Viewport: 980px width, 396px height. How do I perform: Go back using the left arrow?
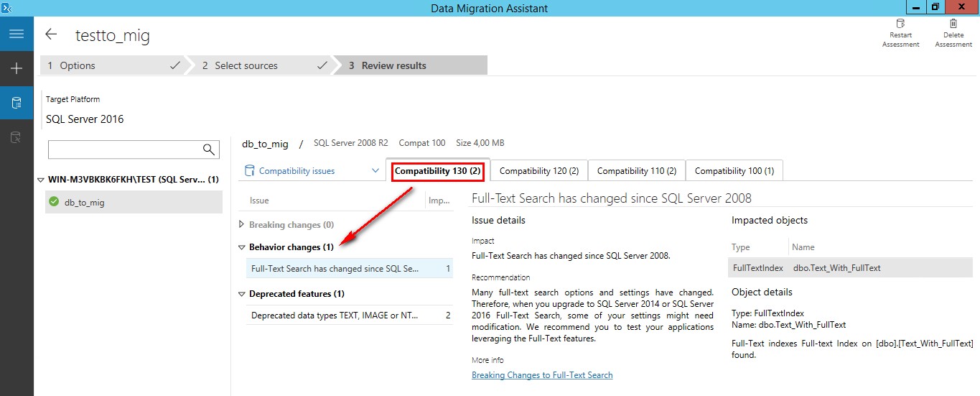51,34
